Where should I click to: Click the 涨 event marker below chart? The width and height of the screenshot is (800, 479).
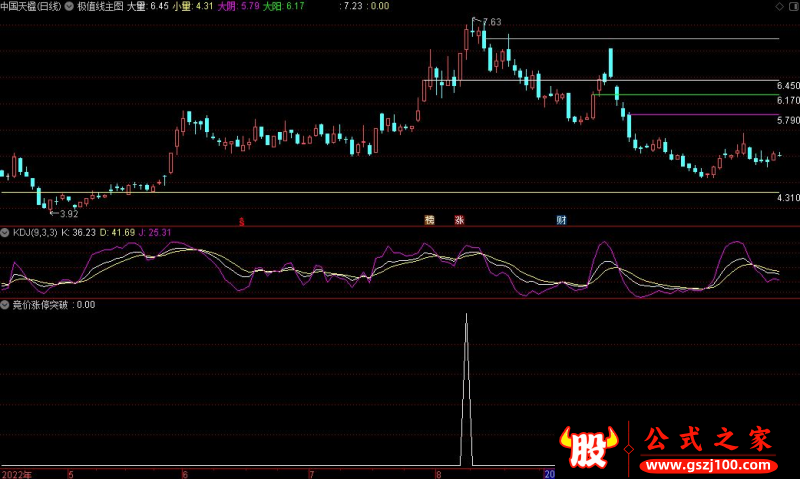click(x=459, y=220)
